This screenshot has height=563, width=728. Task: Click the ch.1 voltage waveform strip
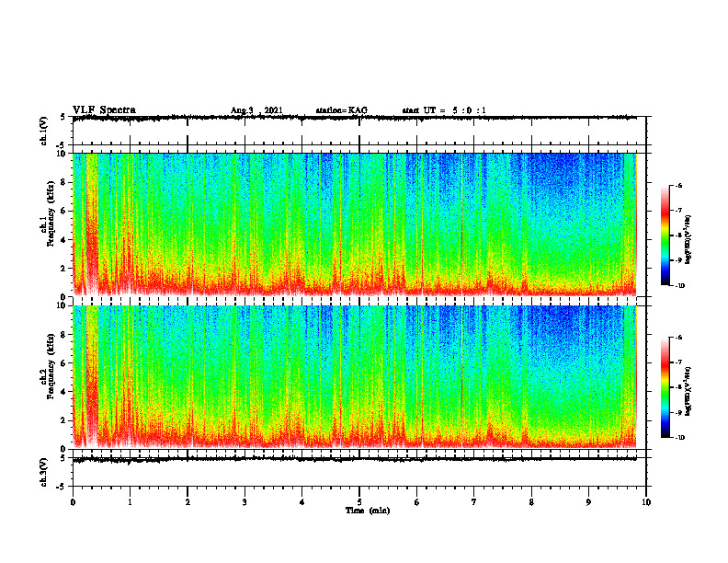tap(359, 131)
